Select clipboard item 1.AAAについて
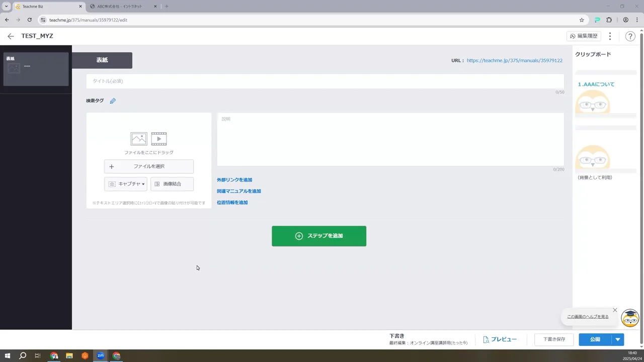The height and width of the screenshot is (362, 644). coord(606,95)
